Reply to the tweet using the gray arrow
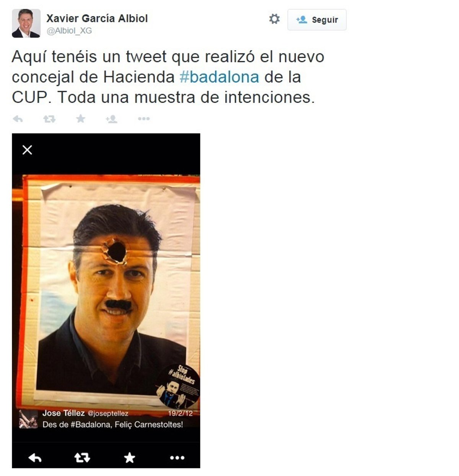This screenshot has width=459, height=476. coord(18,119)
